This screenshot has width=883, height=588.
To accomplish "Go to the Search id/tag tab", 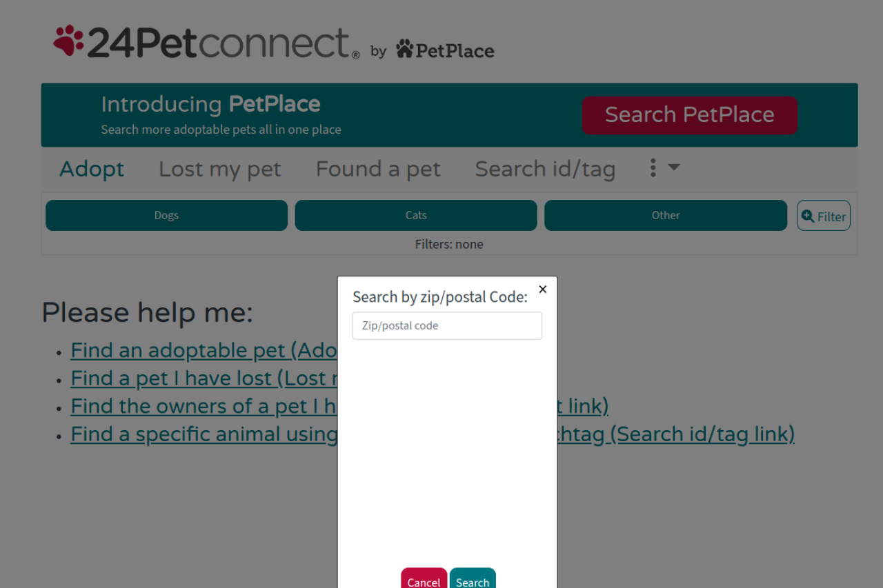I will (545, 169).
